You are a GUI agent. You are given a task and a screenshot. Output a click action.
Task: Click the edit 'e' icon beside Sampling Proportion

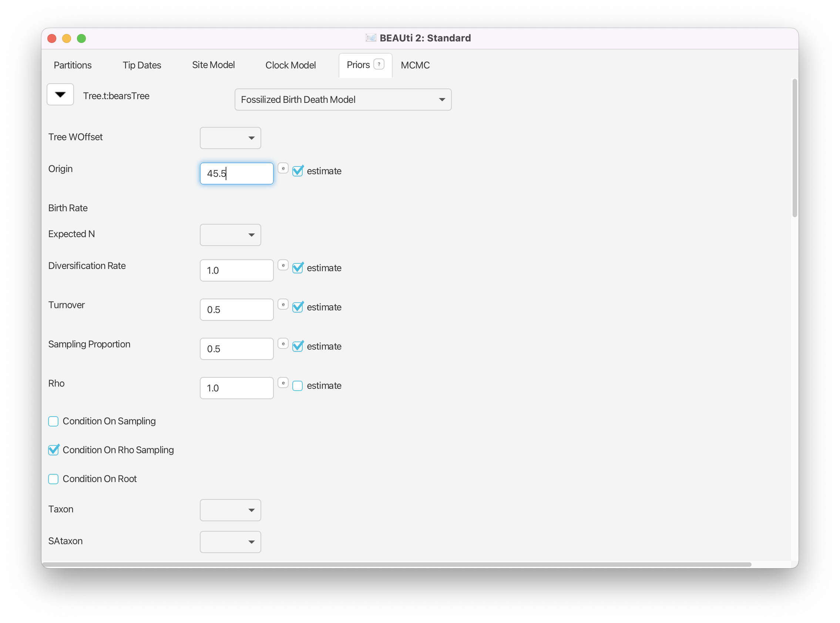click(x=283, y=344)
